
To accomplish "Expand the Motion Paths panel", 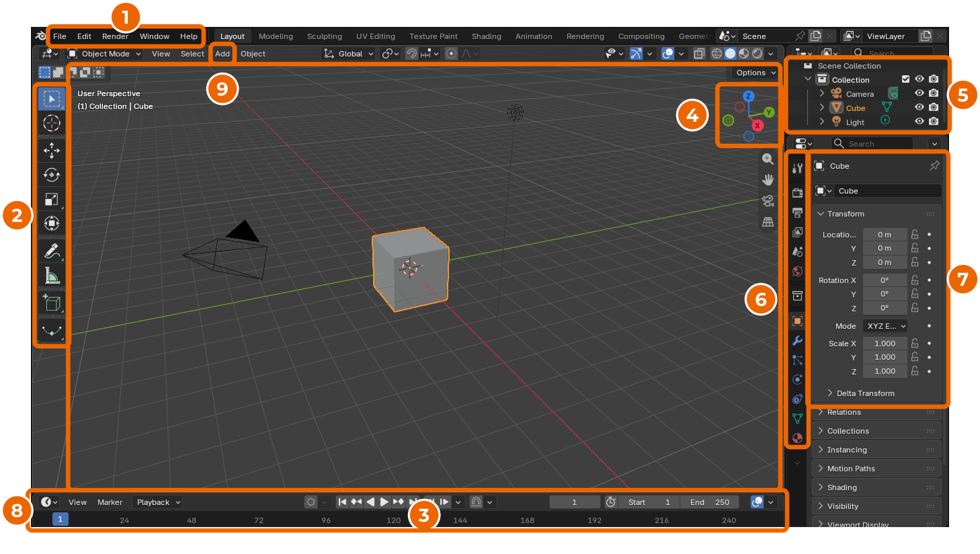I will click(876, 469).
